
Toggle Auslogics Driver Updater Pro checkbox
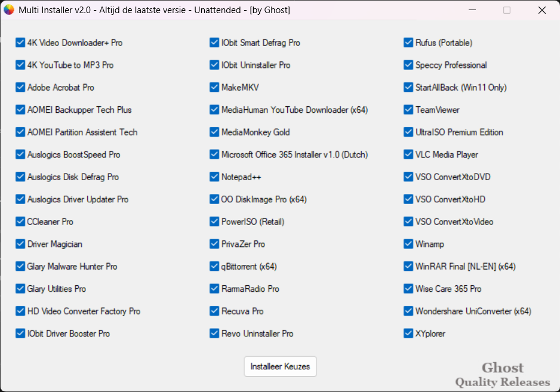pos(20,199)
